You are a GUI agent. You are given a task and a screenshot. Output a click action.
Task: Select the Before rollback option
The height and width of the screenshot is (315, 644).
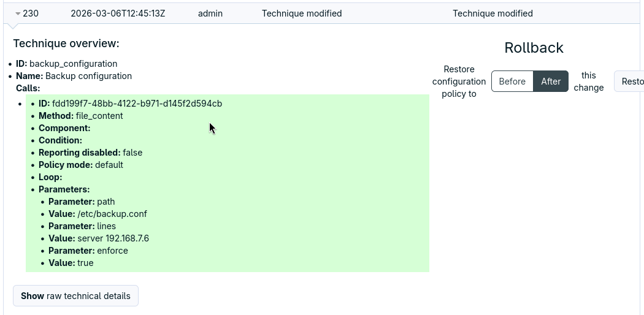[512, 82]
